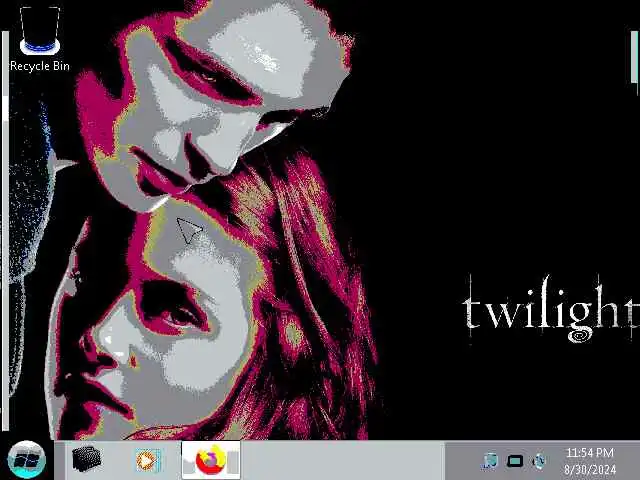Open the volume icon in the system tray
The height and width of the screenshot is (480, 640).
(539, 461)
